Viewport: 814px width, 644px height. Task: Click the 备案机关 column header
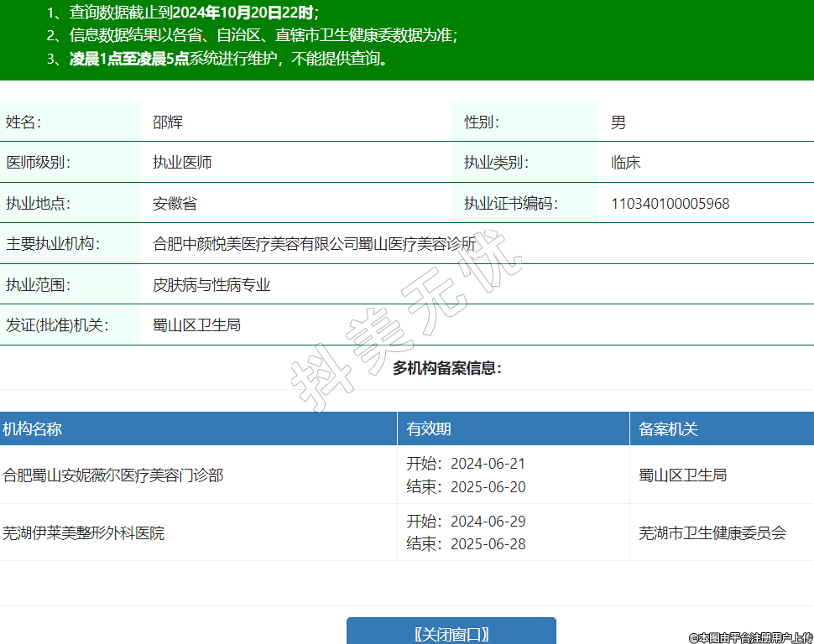point(668,429)
